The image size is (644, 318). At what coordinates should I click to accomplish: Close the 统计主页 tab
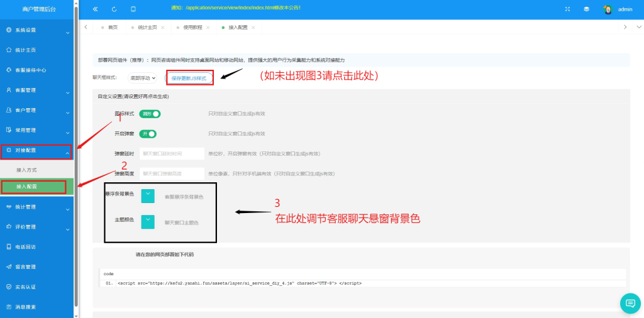163,28
